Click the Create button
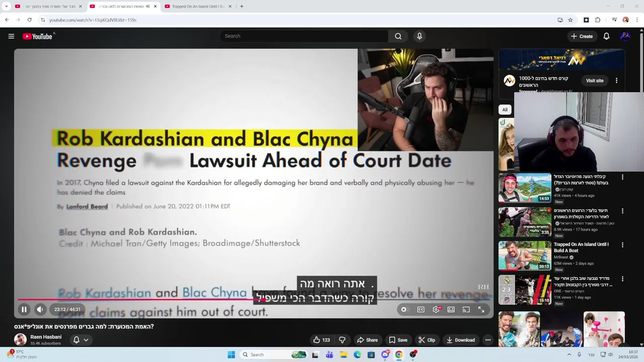The image size is (644, 362). point(582,36)
